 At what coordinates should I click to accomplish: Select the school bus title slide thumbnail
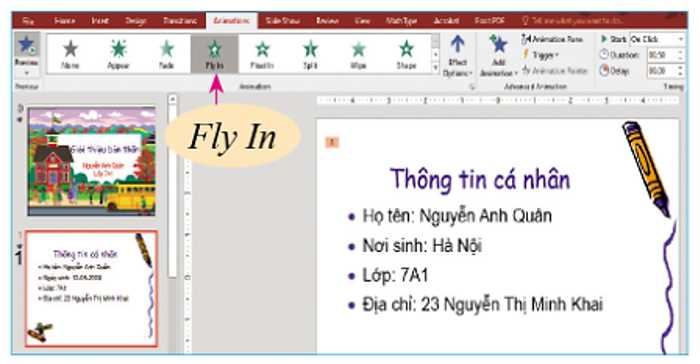[92, 161]
